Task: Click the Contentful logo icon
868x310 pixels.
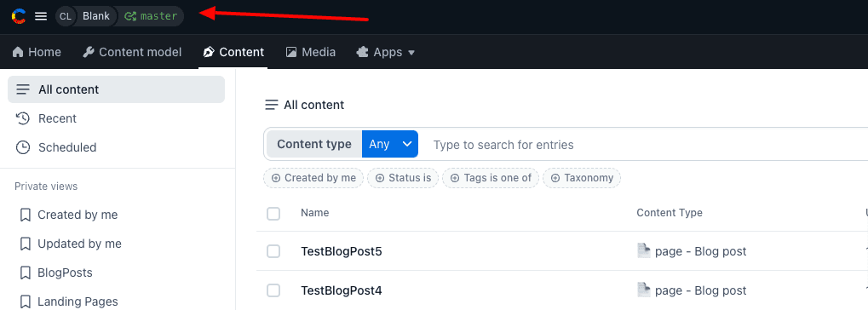Action: pyautogui.click(x=19, y=16)
